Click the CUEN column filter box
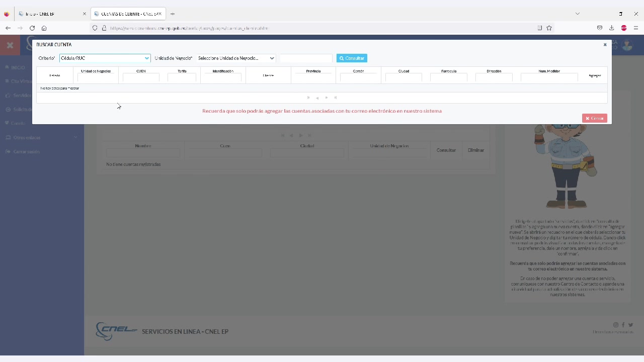Screen dimensions: 644x362 click(x=141, y=77)
